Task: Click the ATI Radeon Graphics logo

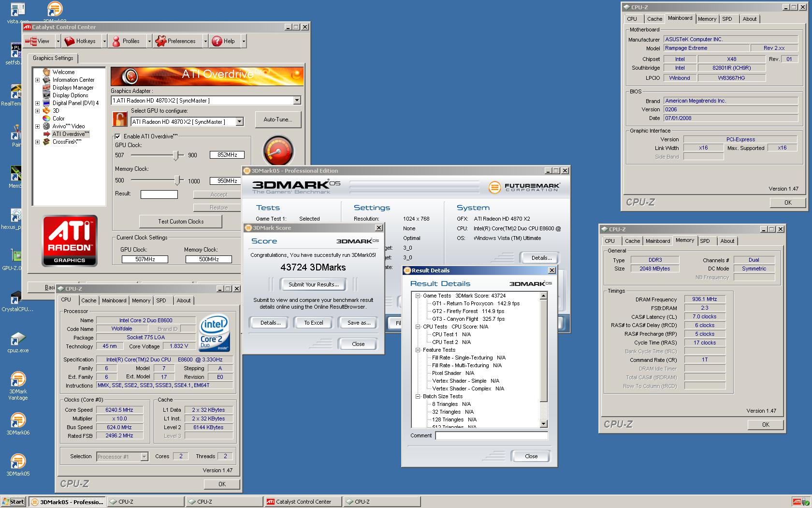Action: point(70,241)
